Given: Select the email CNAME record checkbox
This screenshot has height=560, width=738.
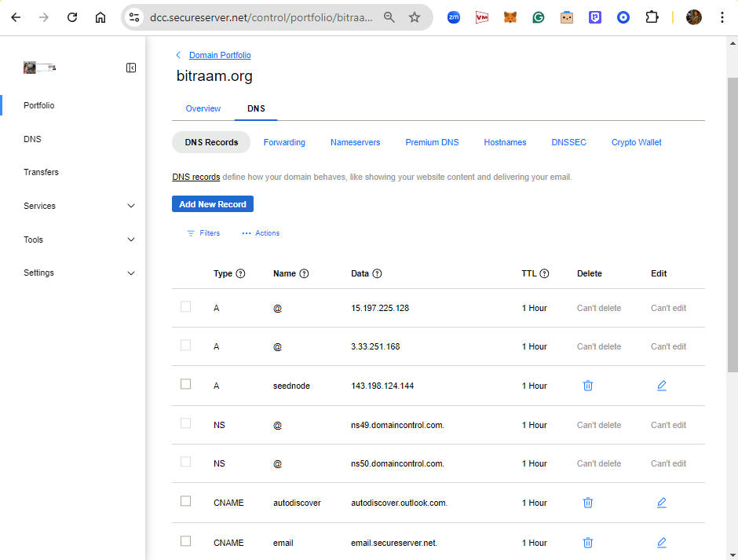Looking at the screenshot, I should (x=186, y=541).
